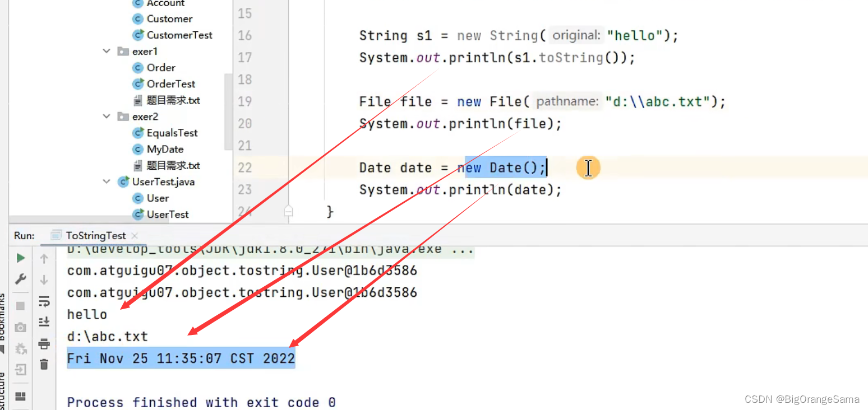This screenshot has height=410, width=868.
Task: Rerun ToStringTest with the green play icon
Action: tap(21, 258)
